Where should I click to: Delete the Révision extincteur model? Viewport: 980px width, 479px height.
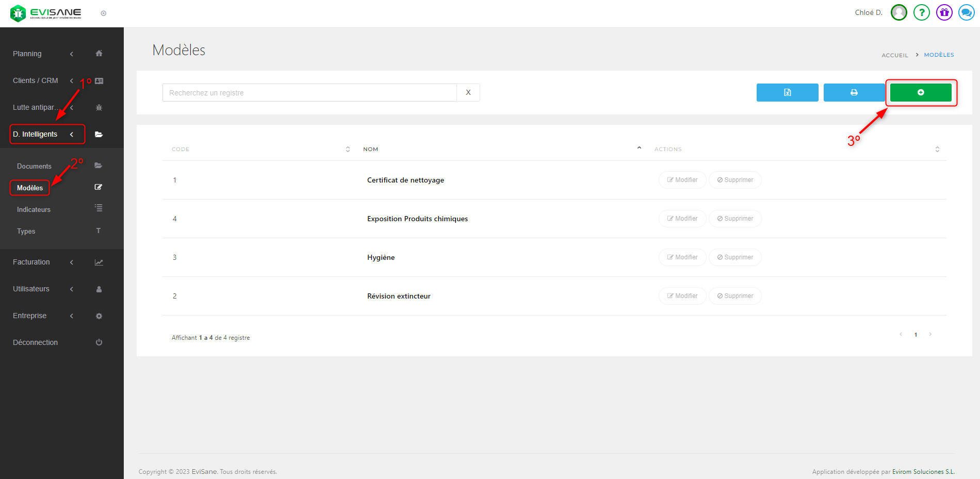click(735, 296)
